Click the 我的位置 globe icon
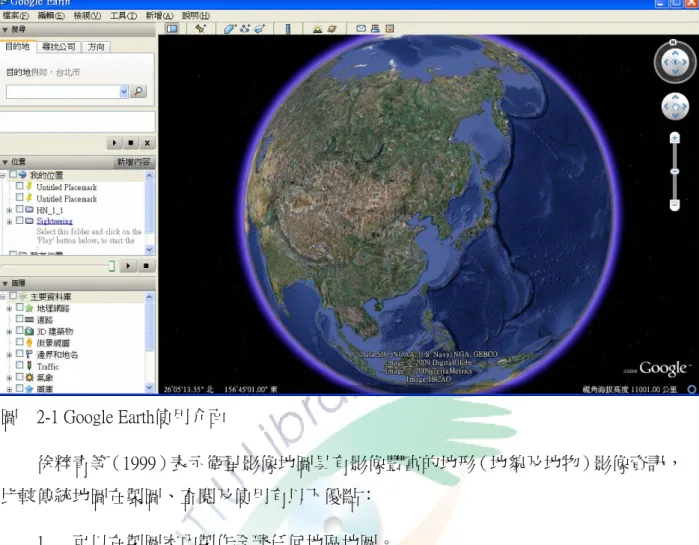The width and height of the screenshot is (699, 545). point(22,175)
